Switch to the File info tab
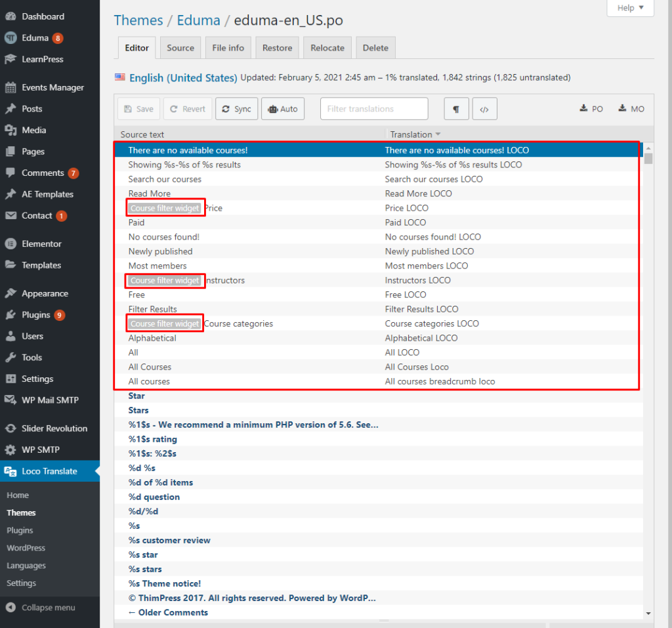The height and width of the screenshot is (628, 672). point(228,47)
